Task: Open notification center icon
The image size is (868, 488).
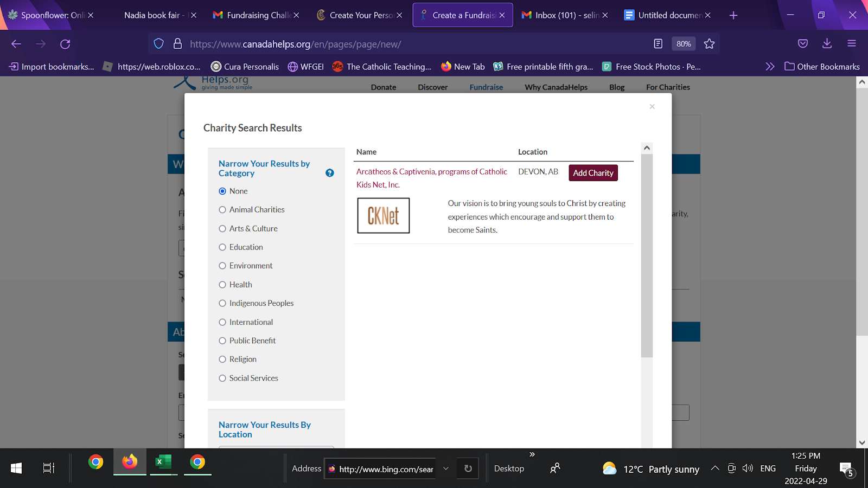Action: (846, 469)
